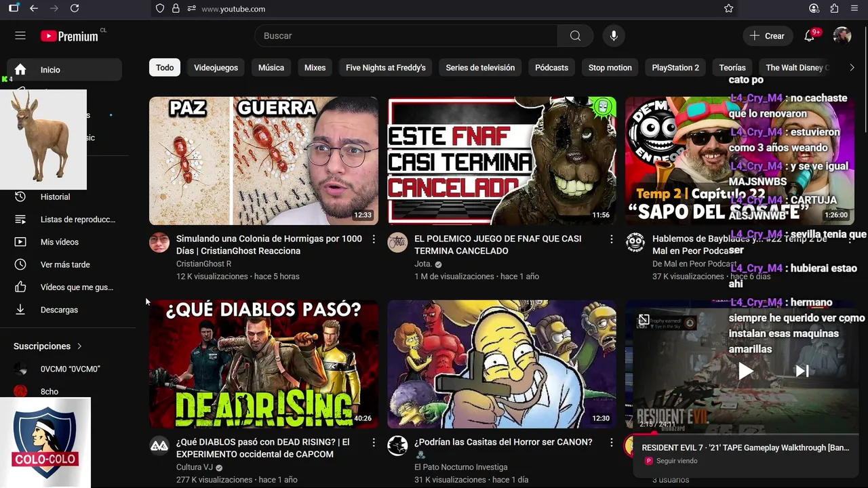The height and width of the screenshot is (488, 868).
Task: Go to Inicio in sidebar
Action: tap(64, 70)
